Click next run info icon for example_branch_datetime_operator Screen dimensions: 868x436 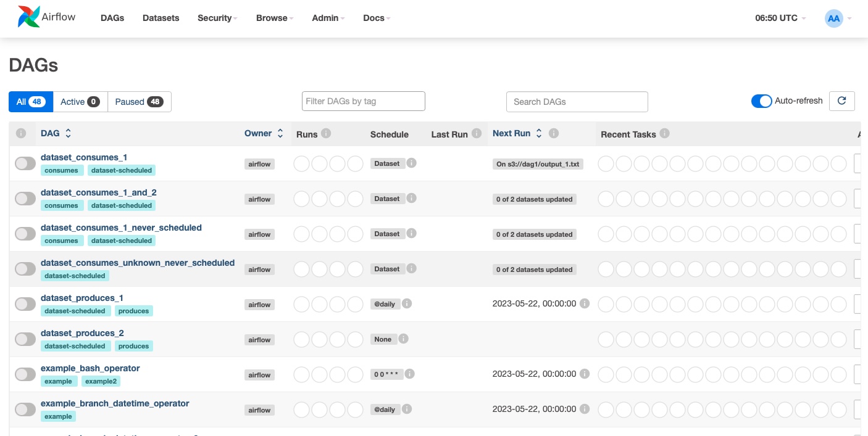click(x=585, y=409)
